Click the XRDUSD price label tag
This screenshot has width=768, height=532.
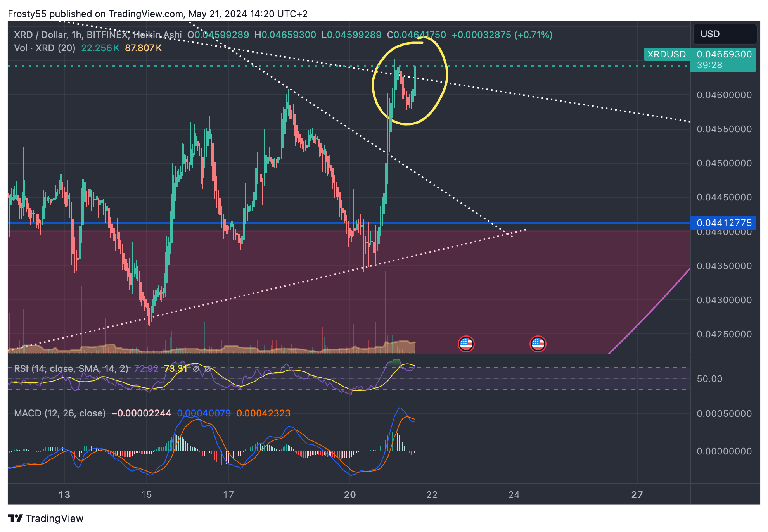tap(666, 54)
